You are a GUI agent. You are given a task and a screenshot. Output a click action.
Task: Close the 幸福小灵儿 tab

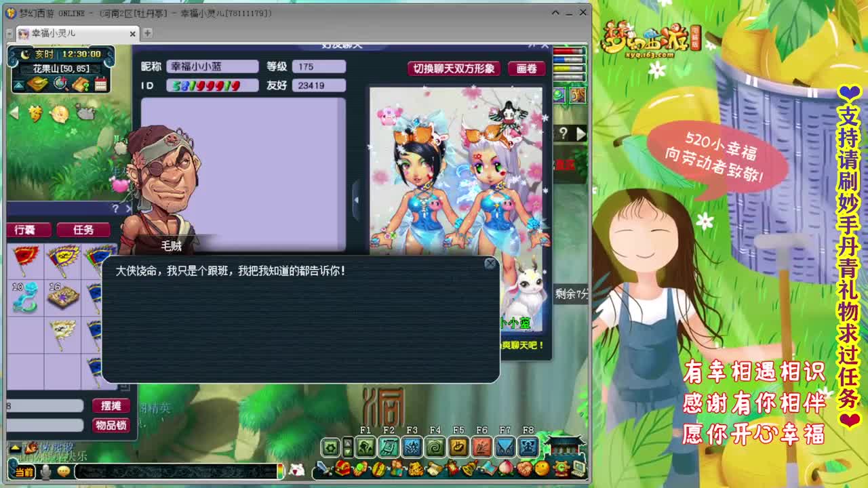tap(133, 33)
